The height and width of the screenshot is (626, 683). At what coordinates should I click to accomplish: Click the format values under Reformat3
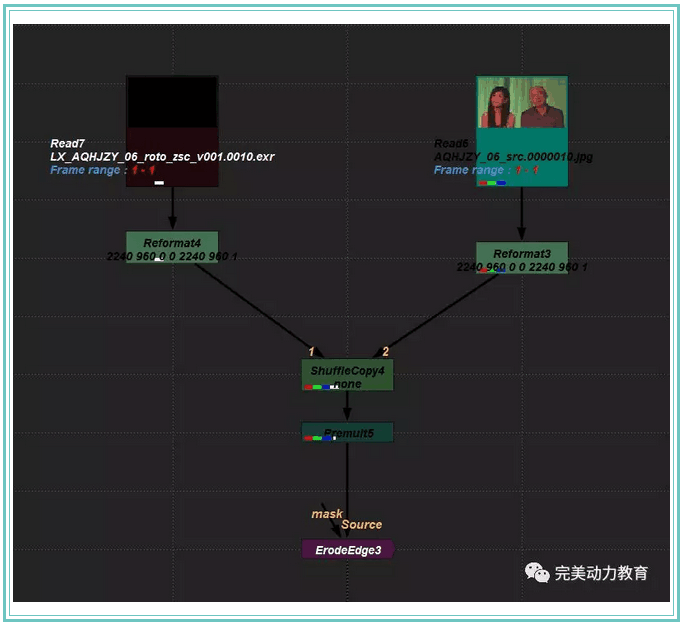point(522,267)
